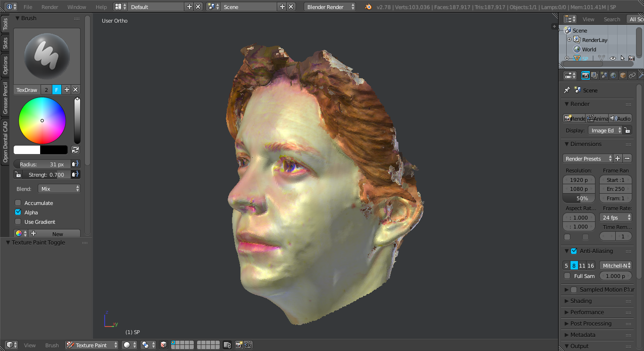Toggle pressure sensitivity for Strength

point(75,174)
